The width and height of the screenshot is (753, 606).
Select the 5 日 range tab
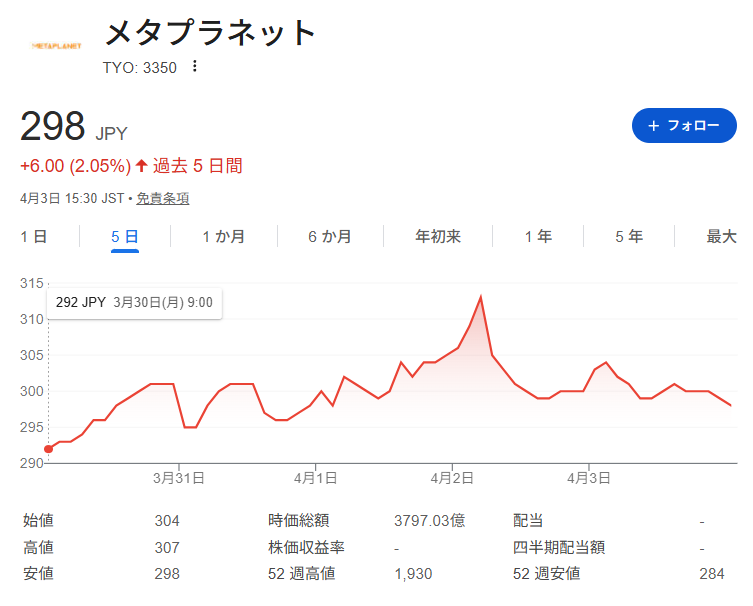tap(125, 236)
